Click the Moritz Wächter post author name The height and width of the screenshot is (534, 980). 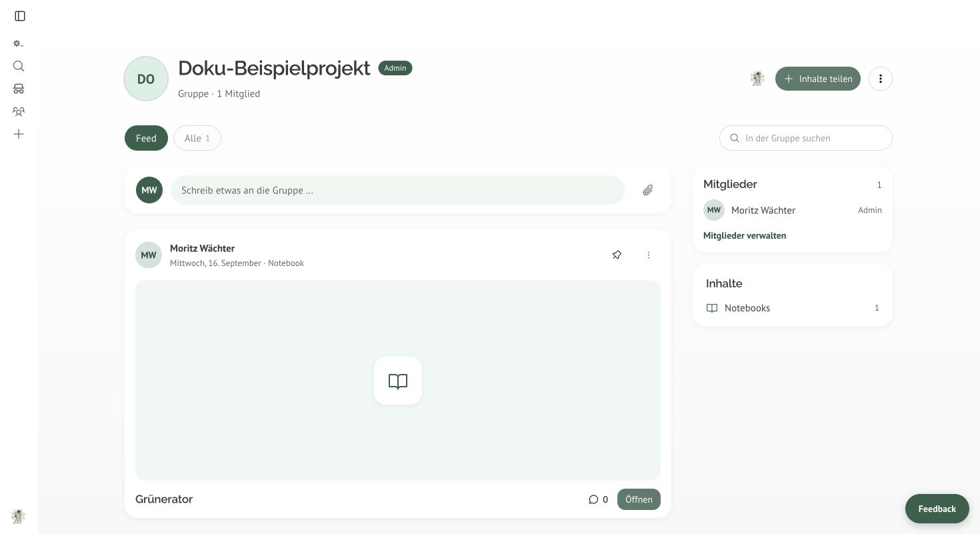pyautogui.click(x=202, y=248)
